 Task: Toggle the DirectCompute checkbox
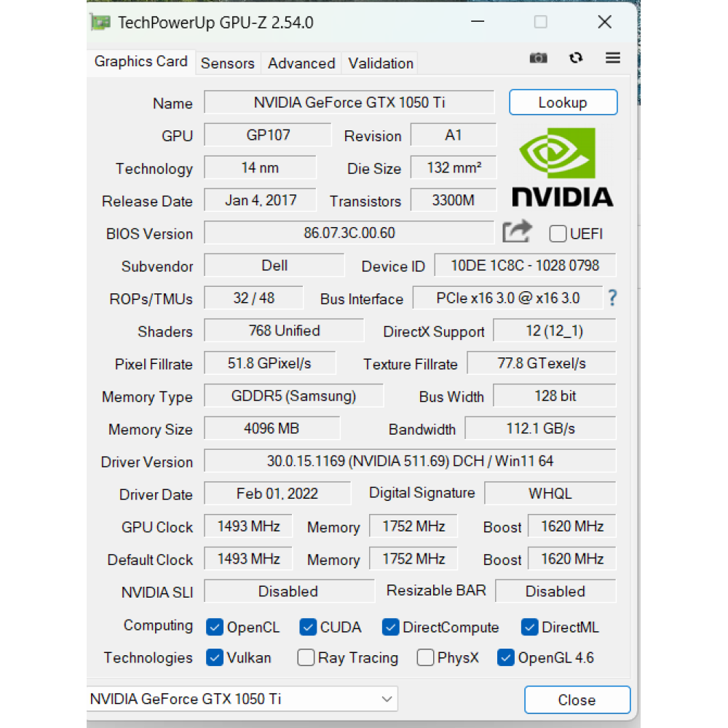point(390,628)
